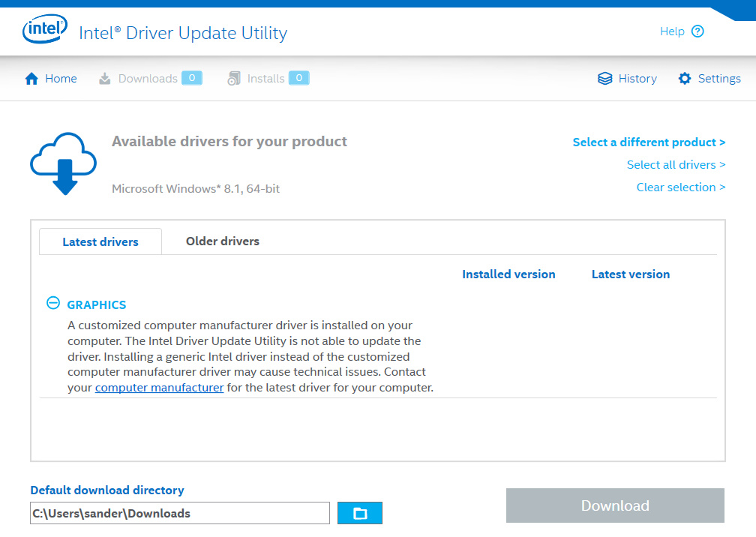Collapse the GRAPHICS section
This screenshot has height=537, width=756.
tap(53, 303)
